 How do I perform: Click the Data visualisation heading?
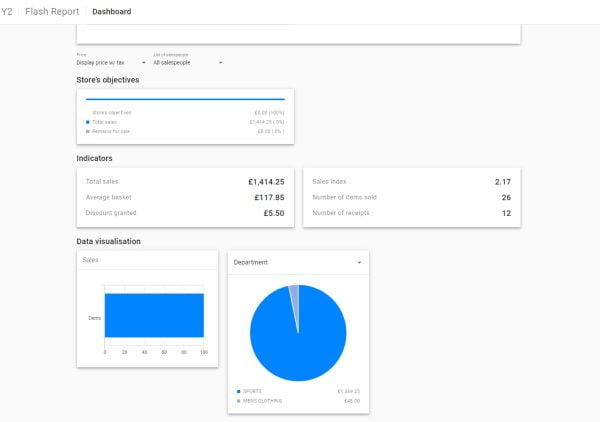click(x=108, y=241)
